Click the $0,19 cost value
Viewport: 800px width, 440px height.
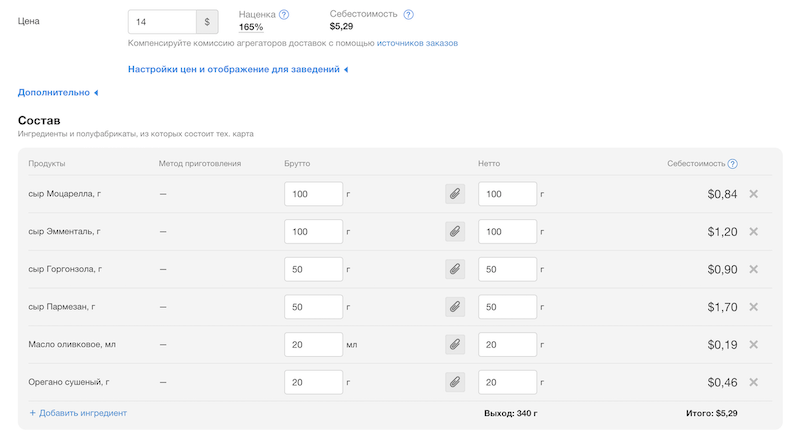tap(722, 345)
